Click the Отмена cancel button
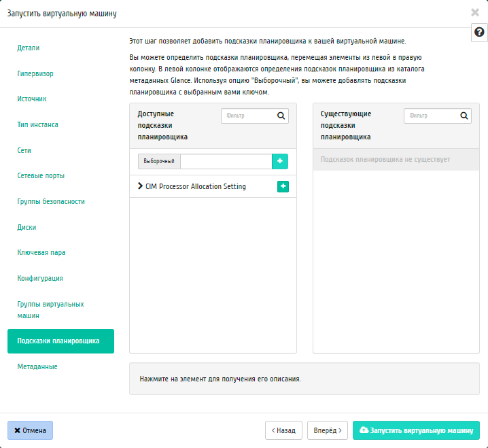Image resolution: width=488 pixels, height=448 pixels. point(30,430)
